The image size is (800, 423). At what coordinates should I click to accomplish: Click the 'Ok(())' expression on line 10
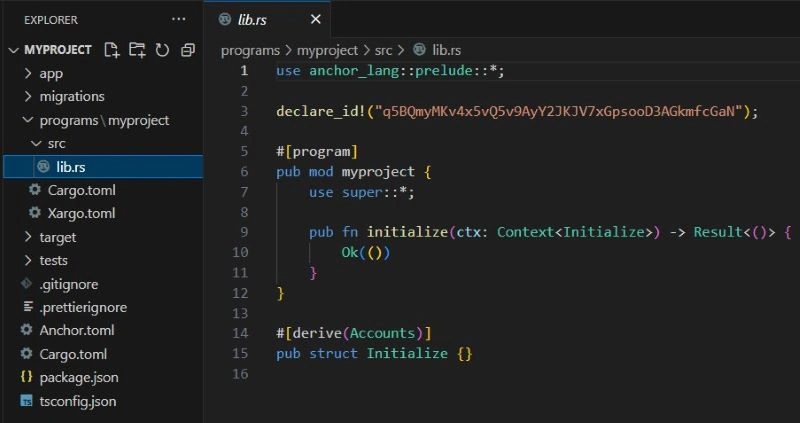click(x=366, y=253)
